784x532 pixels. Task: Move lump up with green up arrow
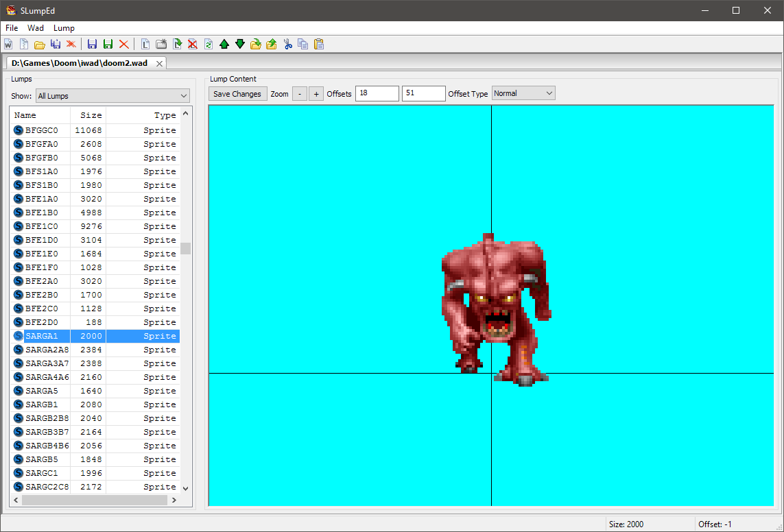point(224,45)
